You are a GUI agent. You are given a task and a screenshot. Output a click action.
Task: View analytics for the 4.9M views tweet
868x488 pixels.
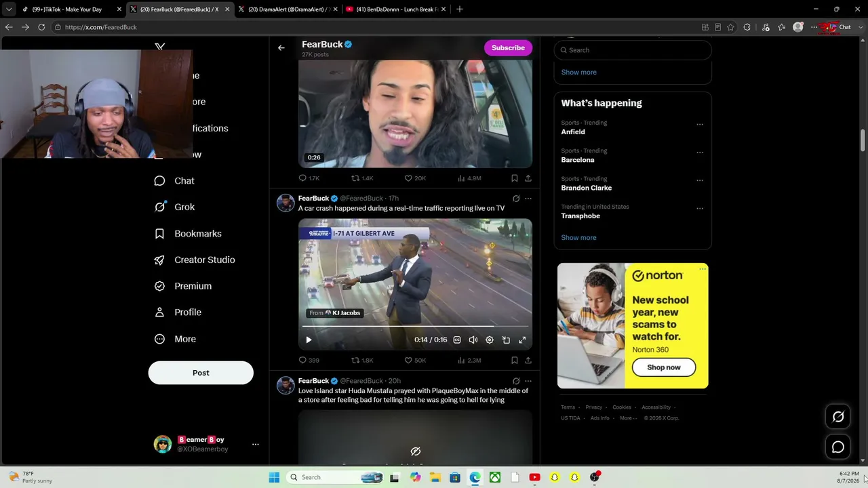(x=469, y=178)
